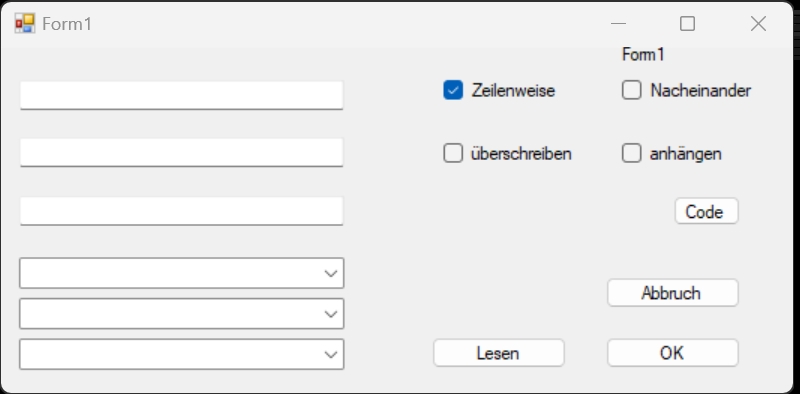Click the Code button
The image size is (800, 394).
point(706,211)
